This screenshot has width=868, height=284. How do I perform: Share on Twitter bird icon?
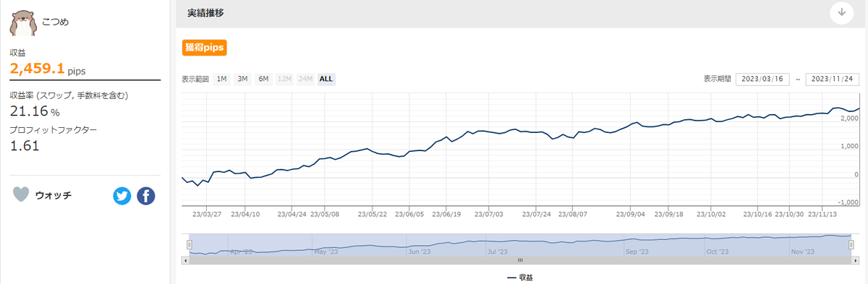point(122,196)
